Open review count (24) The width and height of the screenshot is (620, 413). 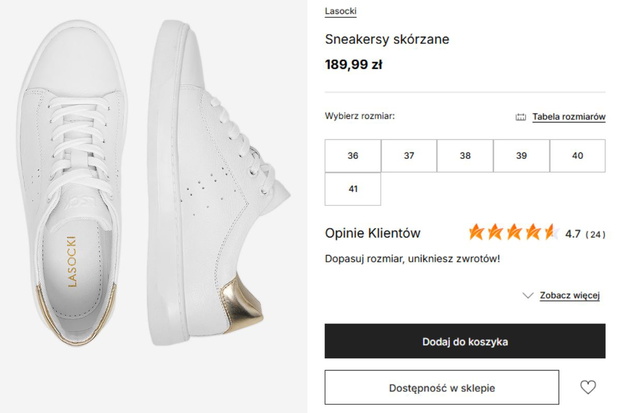[595, 234]
